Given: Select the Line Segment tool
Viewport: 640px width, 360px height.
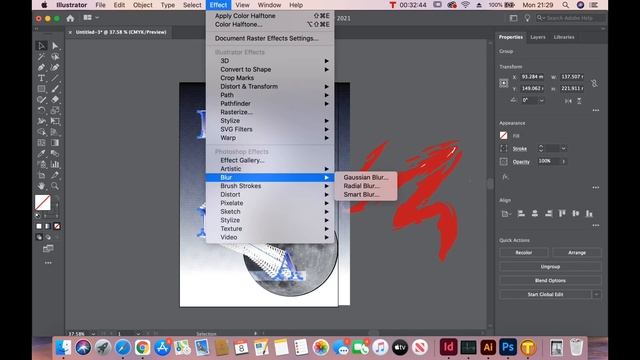Looking at the screenshot, I should pyautogui.click(x=55, y=78).
